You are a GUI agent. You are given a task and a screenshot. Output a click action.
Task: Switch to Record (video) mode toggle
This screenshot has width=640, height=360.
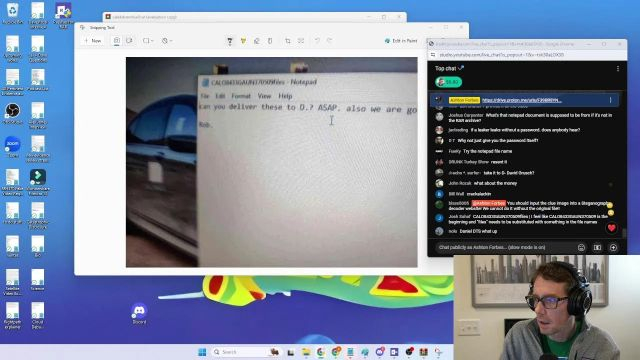129,41
